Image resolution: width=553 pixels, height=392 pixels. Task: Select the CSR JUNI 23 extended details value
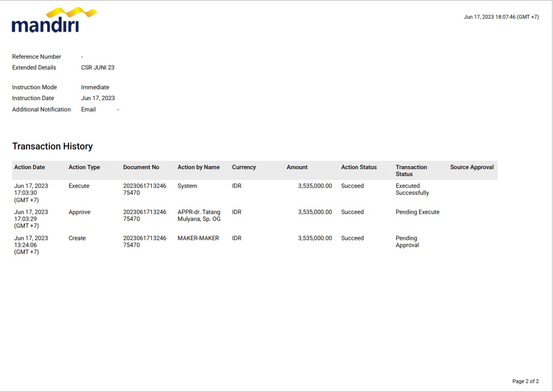[x=98, y=68]
